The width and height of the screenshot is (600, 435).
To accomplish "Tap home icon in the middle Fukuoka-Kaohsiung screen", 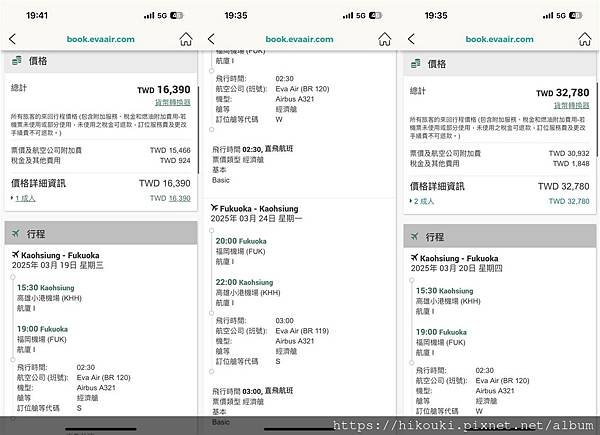I will tap(385, 39).
